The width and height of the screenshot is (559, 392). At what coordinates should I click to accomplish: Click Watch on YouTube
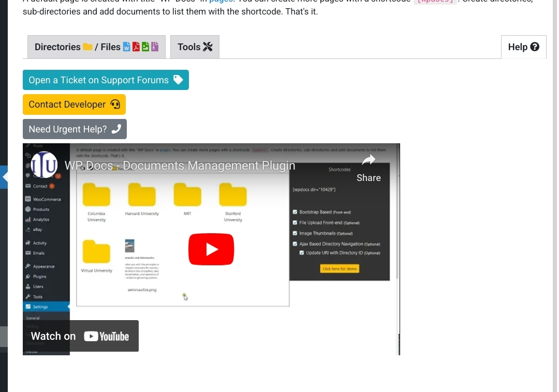(81, 336)
